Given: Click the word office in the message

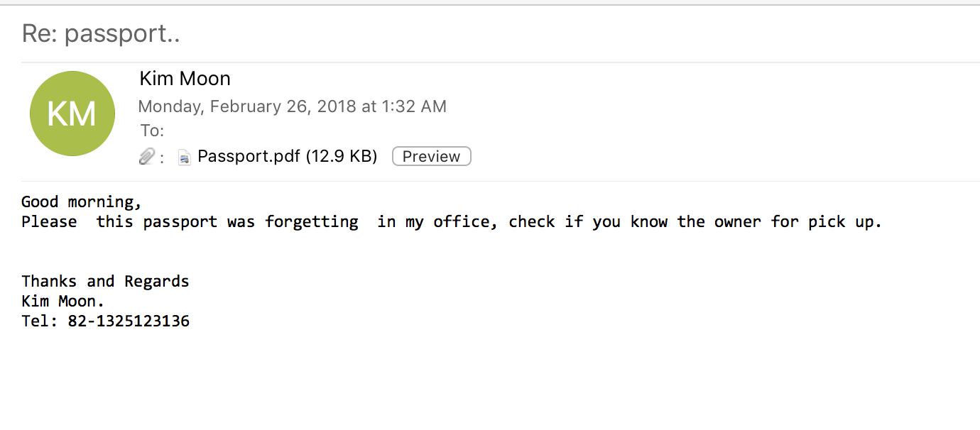Looking at the screenshot, I should coord(461,221).
